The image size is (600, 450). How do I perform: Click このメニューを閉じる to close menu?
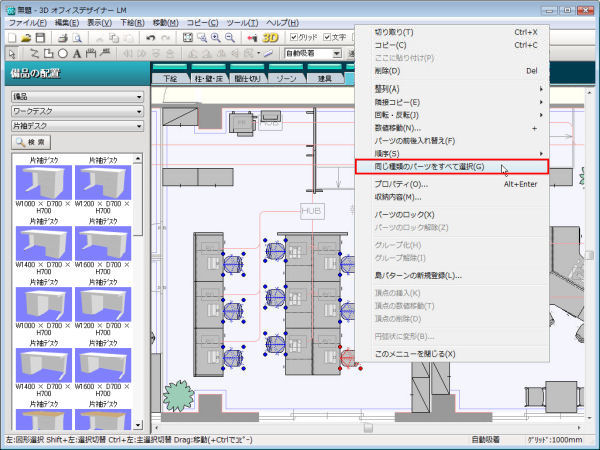click(x=414, y=353)
